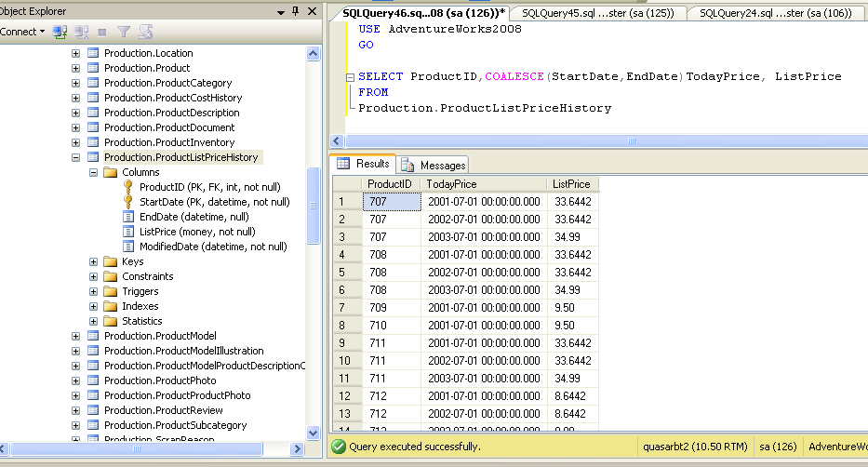868x467 pixels.
Task: Select Production.ProductSubcategory in the tree
Action: tap(176, 425)
